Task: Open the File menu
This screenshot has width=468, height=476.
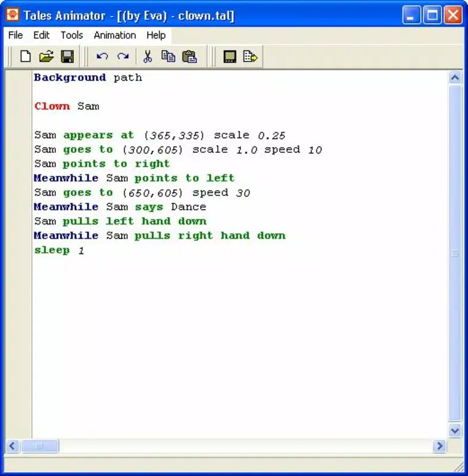Action: coord(15,35)
